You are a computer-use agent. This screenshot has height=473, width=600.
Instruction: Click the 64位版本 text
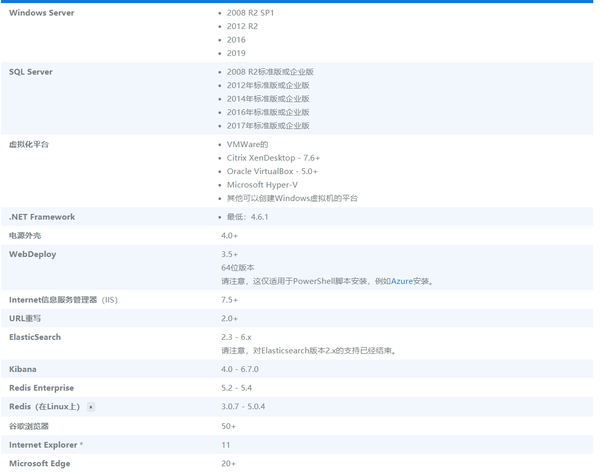pos(238,268)
